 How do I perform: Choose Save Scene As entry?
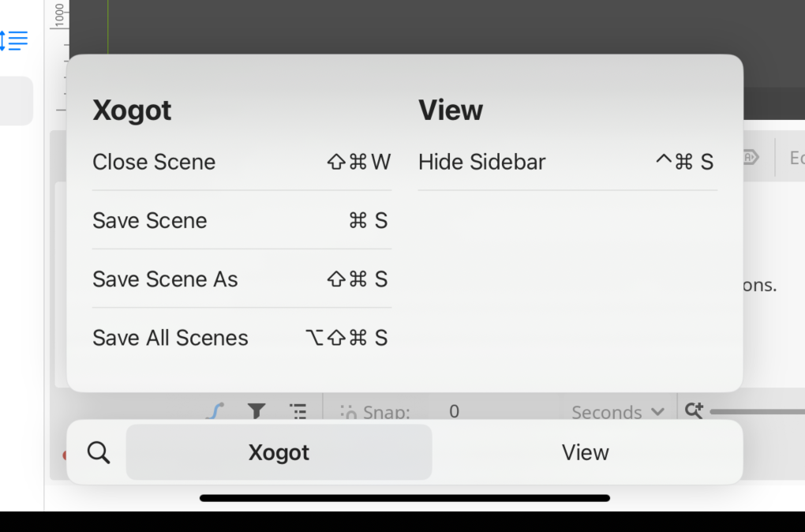pyautogui.click(x=241, y=279)
